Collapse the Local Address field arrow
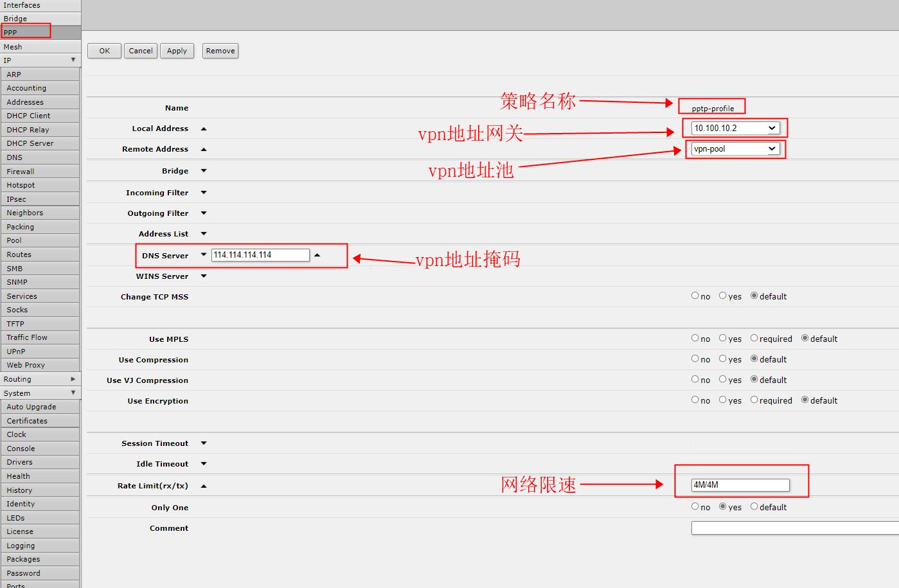 [204, 129]
